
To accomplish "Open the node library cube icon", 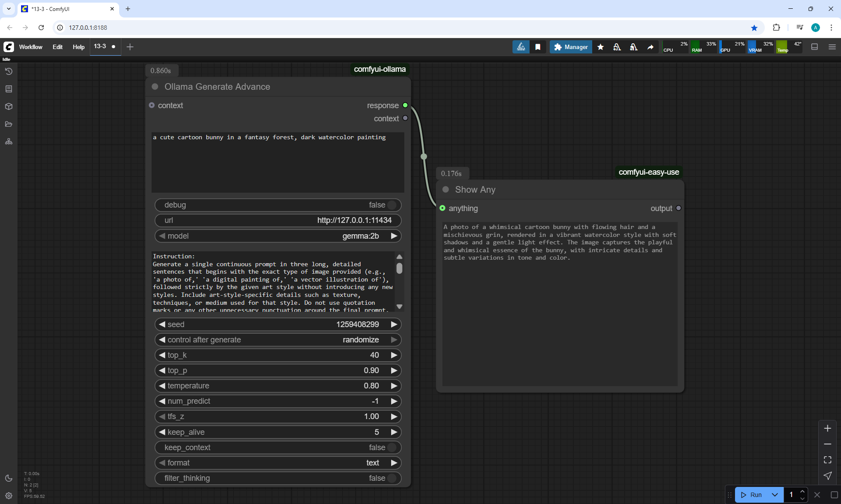I will tap(9, 106).
